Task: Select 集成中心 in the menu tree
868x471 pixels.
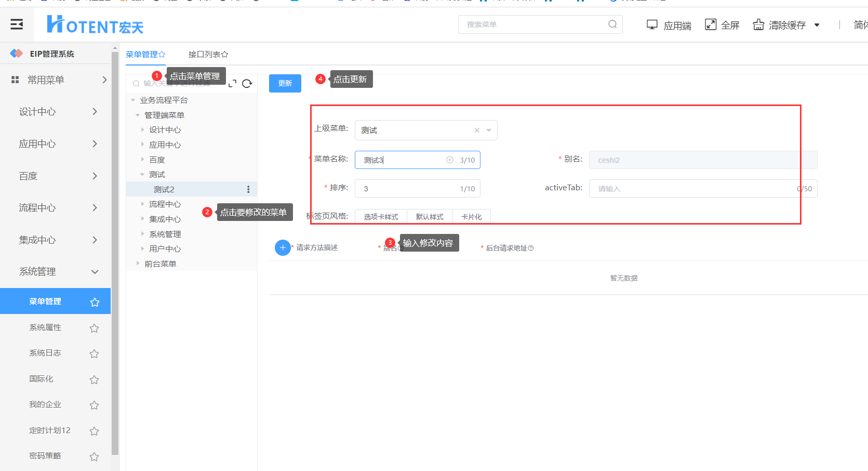Action: pyautogui.click(x=165, y=219)
